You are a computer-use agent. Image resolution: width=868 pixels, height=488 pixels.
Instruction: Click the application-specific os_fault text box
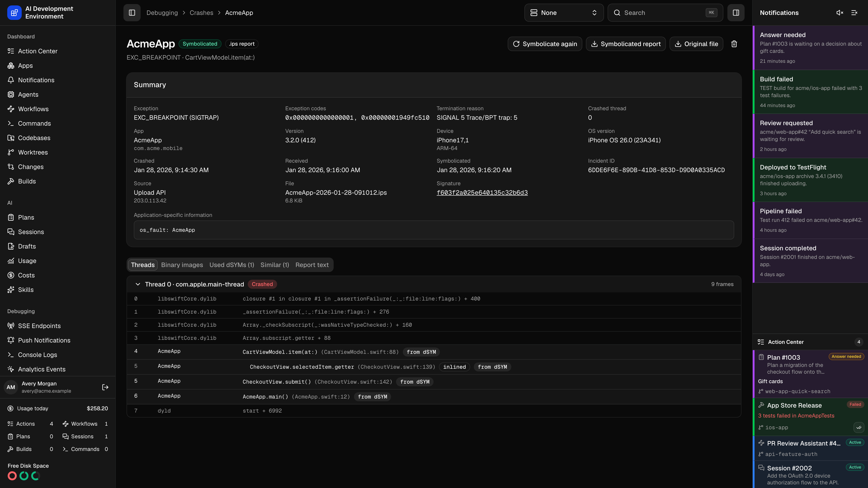pyautogui.click(x=434, y=230)
